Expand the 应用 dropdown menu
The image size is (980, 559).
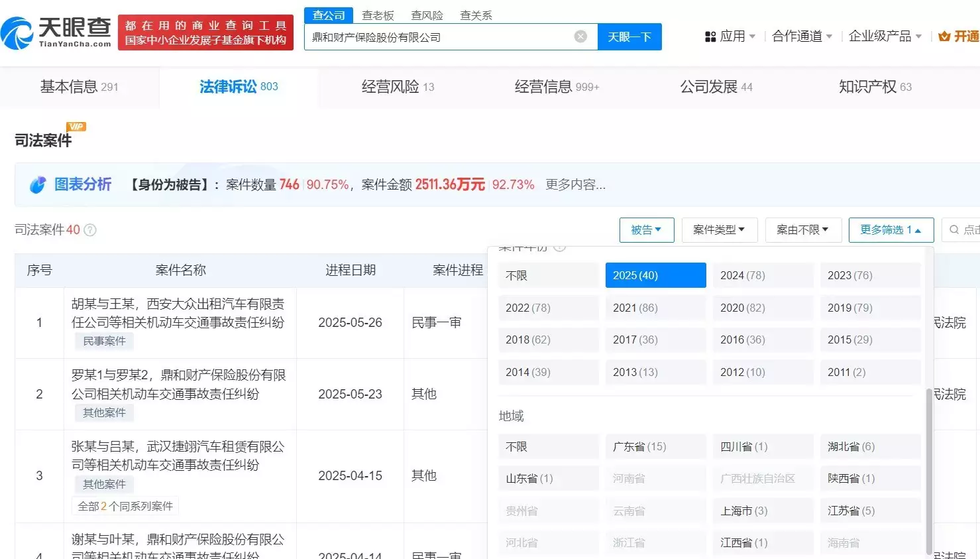(737, 36)
